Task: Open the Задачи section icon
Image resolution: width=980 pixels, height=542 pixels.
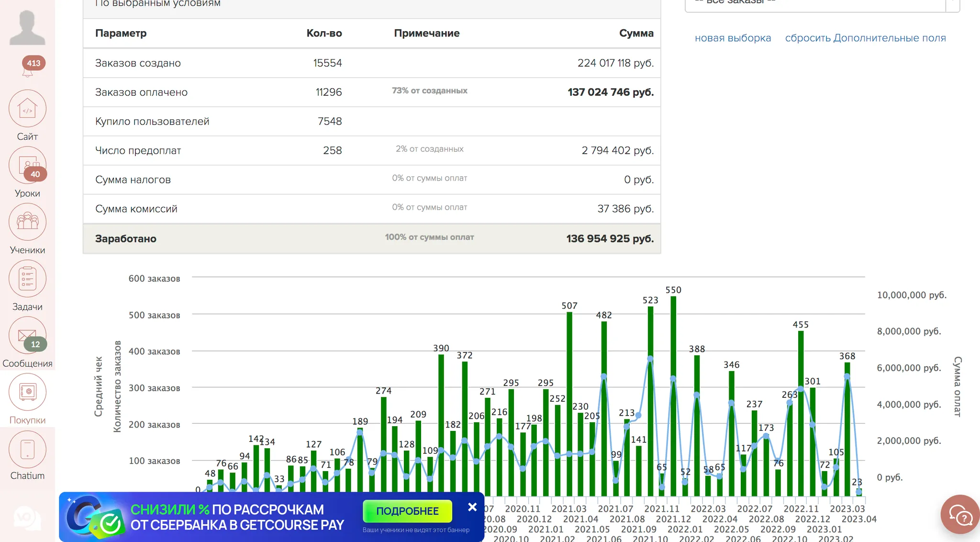Action: click(27, 279)
